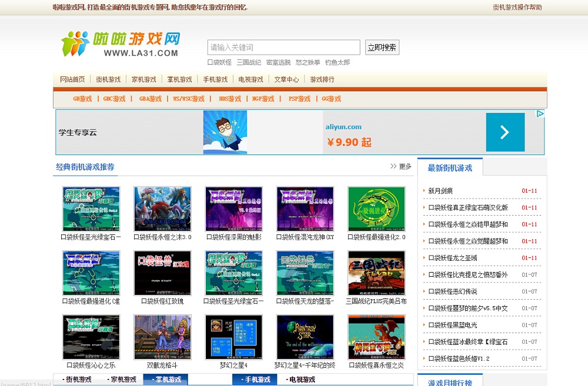Viewport: 588px width, 386px height.
Task: Open 口袋妖怪混沌龙神 game thumbnail
Action: click(305, 209)
